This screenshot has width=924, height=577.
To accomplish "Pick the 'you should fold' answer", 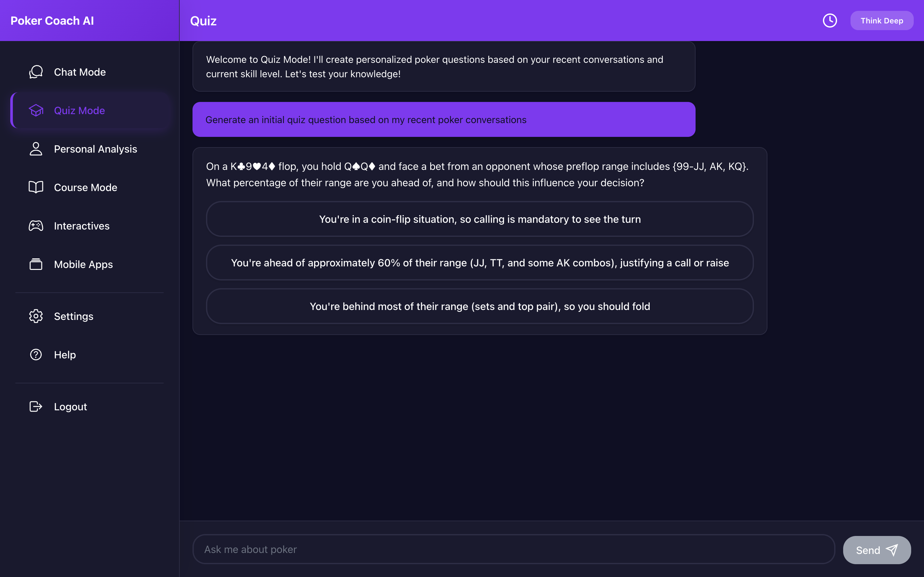I will (480, 306).
